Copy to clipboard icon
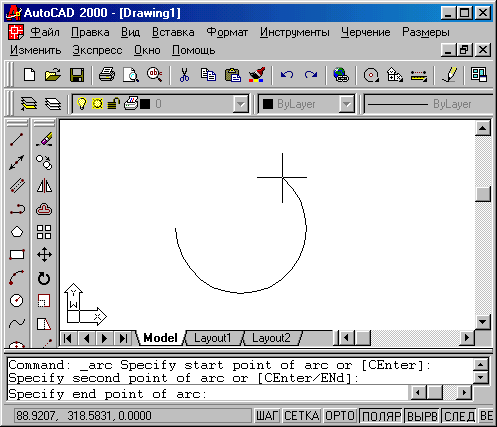497x427 pixels. point(208,75)
